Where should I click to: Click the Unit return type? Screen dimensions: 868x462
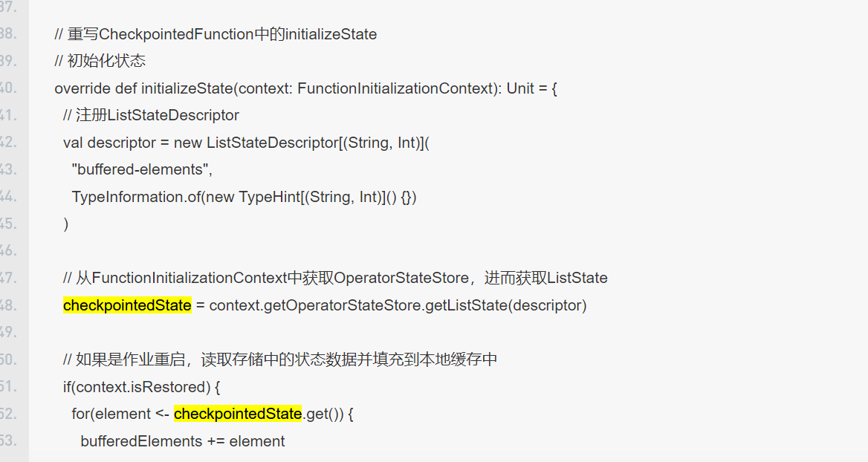(x=520, y=88)
